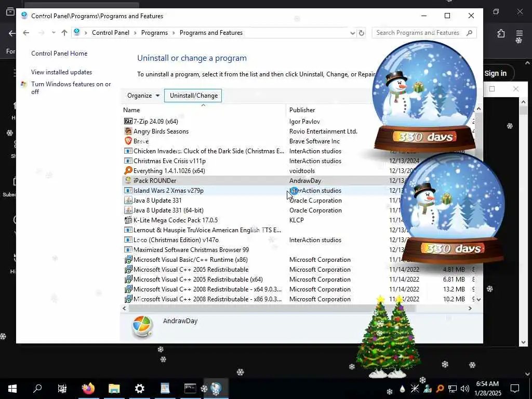Click the K-Lite Mega Codec Pack icon
The image size is (532, 399).
click(x=128, y=220)
